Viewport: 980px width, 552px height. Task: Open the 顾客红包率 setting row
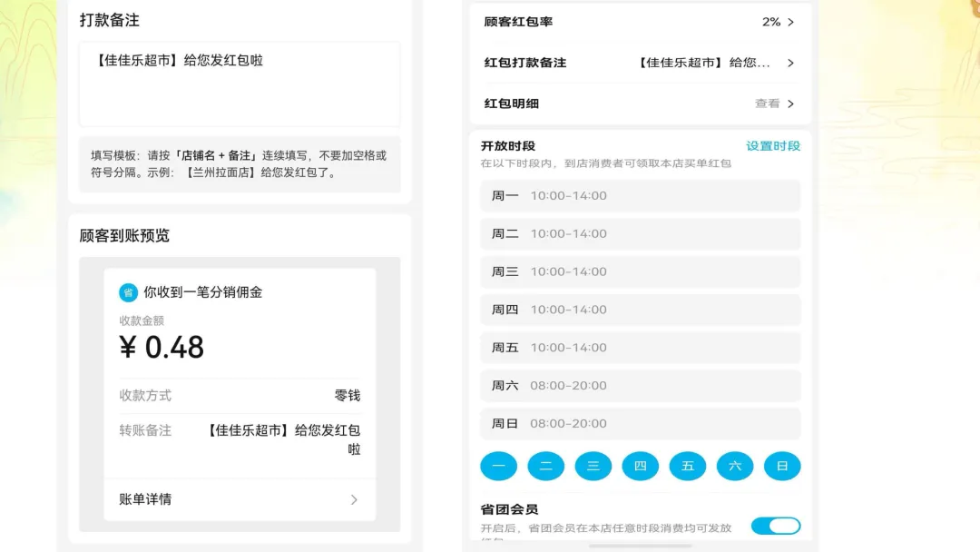point(640,22)
